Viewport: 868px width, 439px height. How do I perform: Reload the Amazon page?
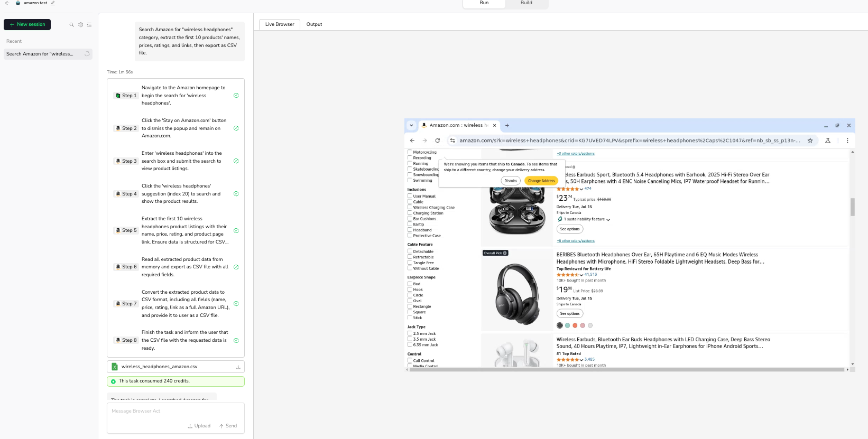point(438,141)
